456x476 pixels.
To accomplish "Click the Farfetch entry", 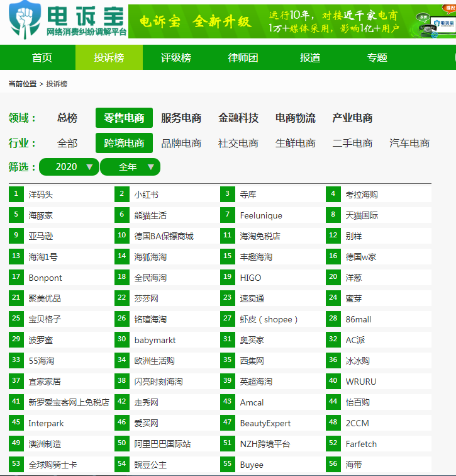I will pyautogui.click(x=361, y=444).
